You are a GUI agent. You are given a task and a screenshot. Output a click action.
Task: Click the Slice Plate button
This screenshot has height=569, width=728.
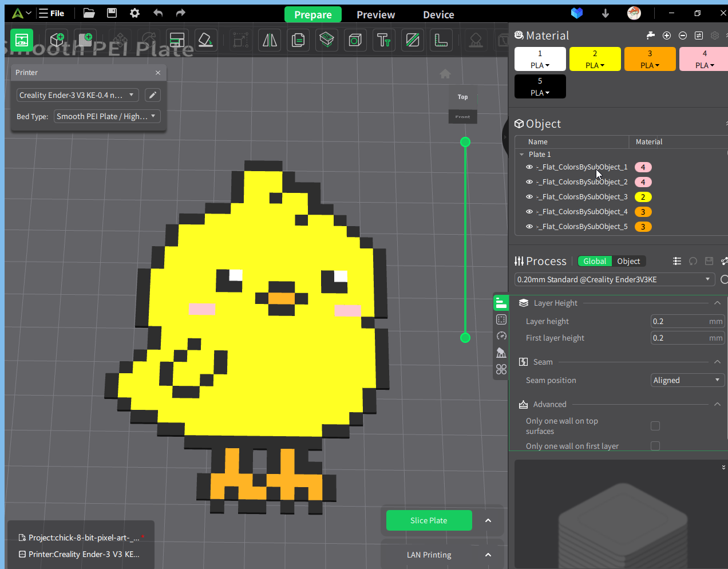pos(429,520)
